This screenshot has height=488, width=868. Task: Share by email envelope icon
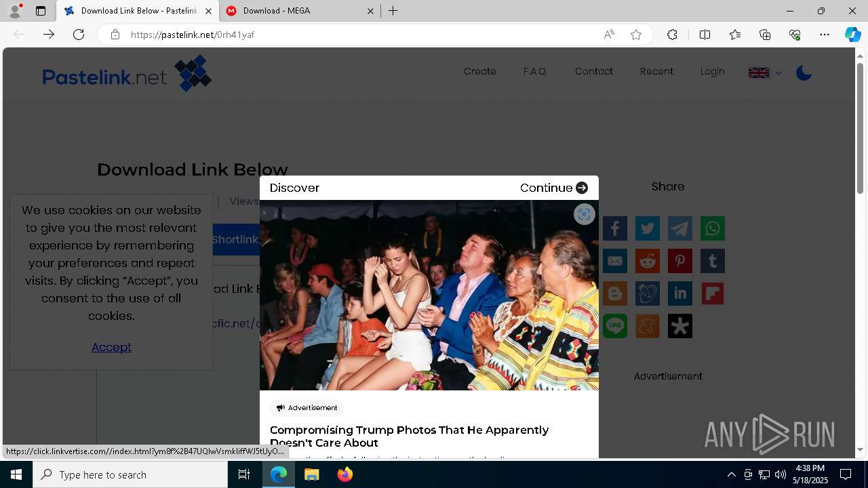click(x=615, y=261)
